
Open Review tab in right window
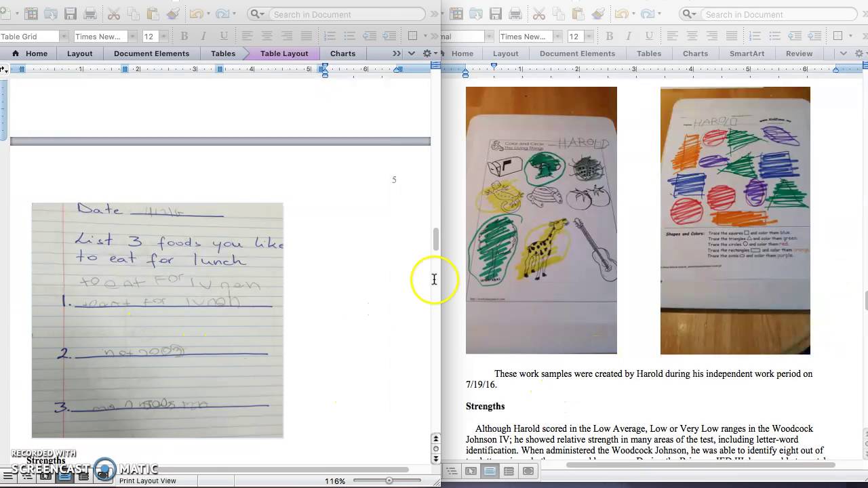pos(799,54)
